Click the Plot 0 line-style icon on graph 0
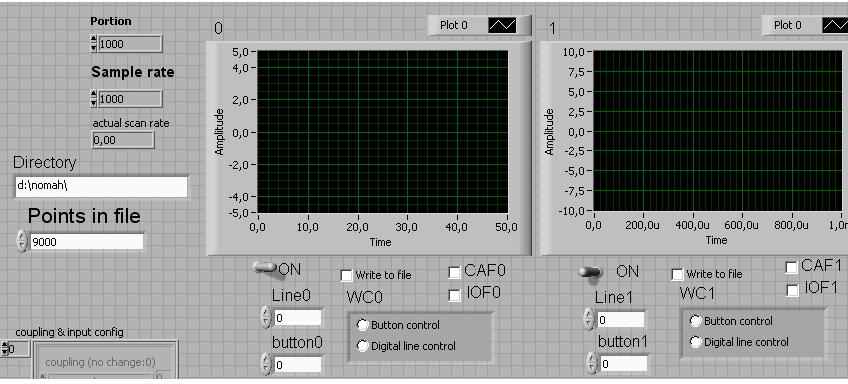The image size is (848, 384). [502, 25]
